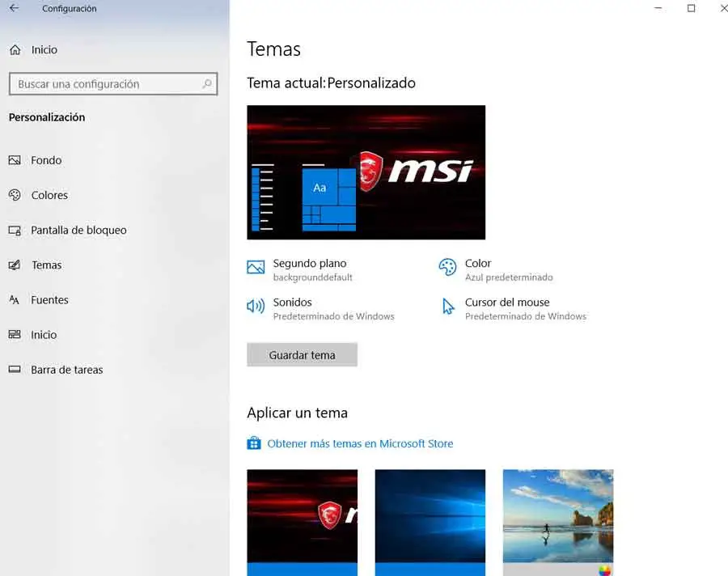Click the Color label
Image resolution: width=728 pixels, height=576 pixels.
pos(478,264)
